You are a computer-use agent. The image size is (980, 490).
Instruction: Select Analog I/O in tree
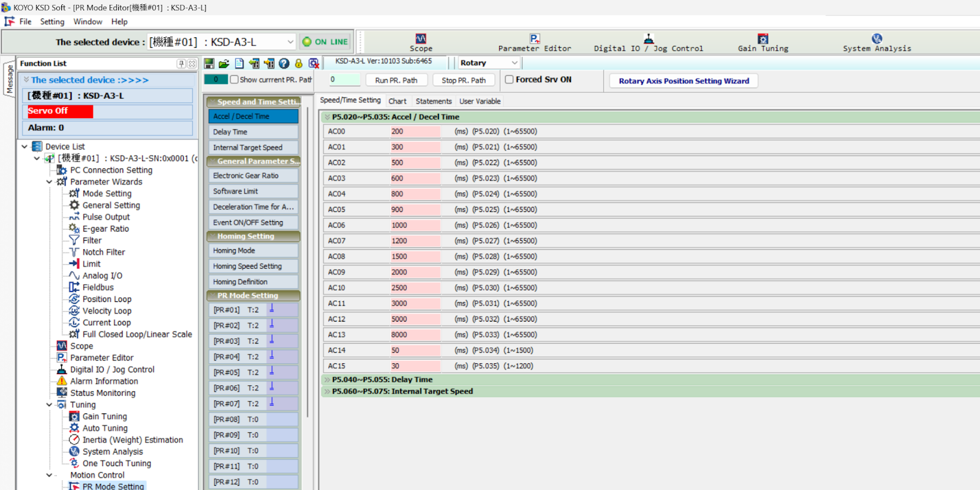coord(102,276)
